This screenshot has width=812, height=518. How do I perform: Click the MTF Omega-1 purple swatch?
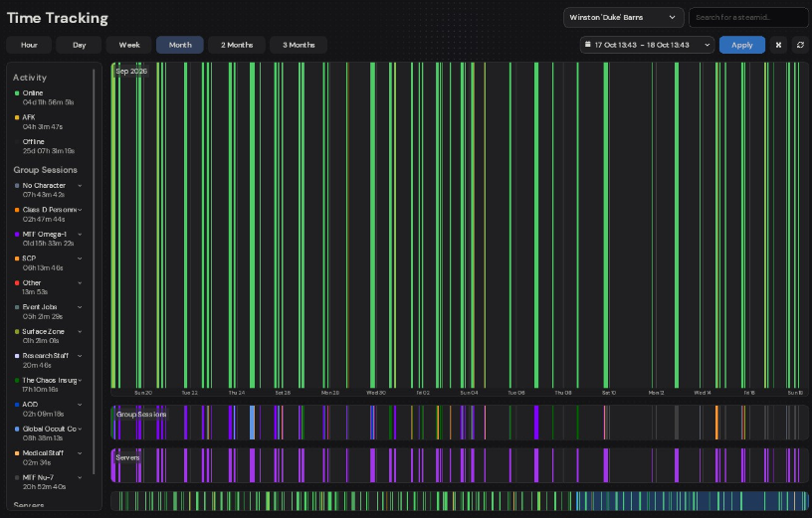click(x=17, y=235)
